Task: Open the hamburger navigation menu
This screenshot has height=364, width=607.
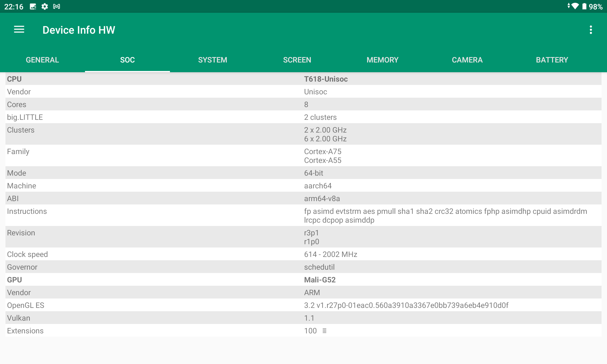Action: click(19, 30)
